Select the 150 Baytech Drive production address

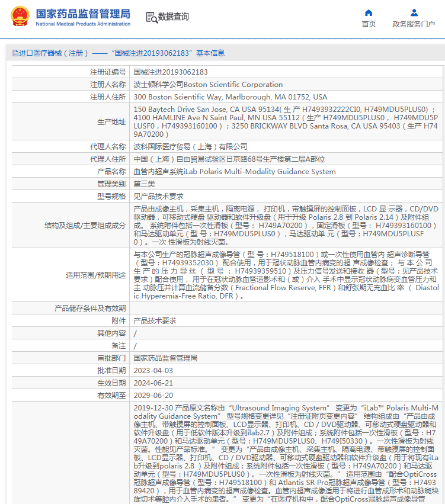(x=286, y=122)
